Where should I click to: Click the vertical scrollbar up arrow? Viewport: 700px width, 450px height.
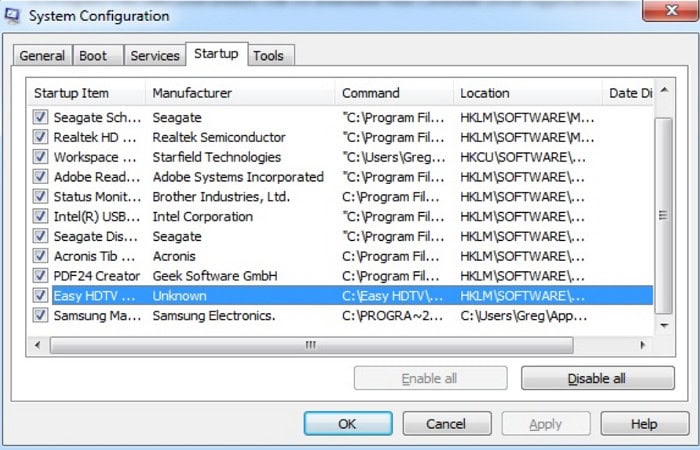click(664, 91)
